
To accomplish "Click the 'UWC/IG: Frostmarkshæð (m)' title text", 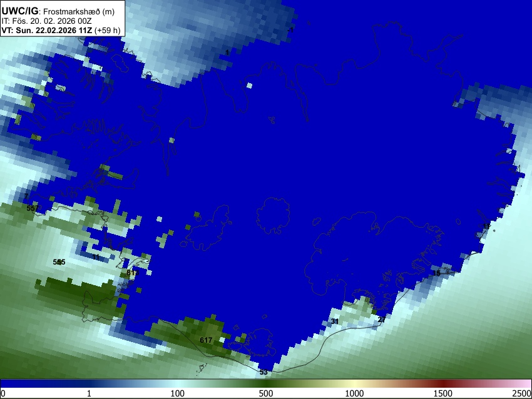I will click(58, 11).
